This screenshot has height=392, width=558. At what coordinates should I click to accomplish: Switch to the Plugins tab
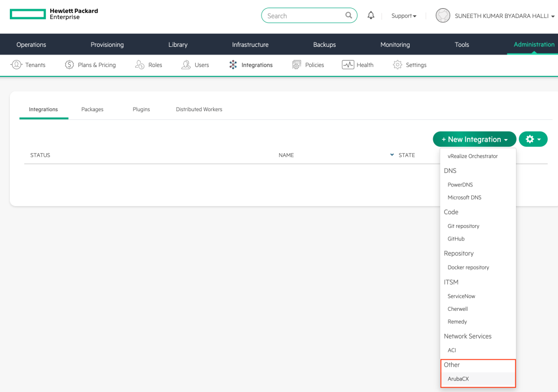pyautogui.click(x=141, y=110)
